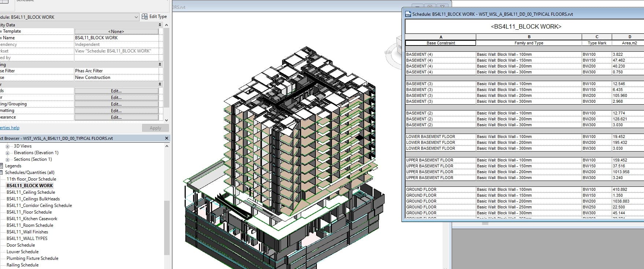Select BS4L11_Ceiling Schedule
Image resolution: width=644 pixels, height=269 pixels.
31,192
